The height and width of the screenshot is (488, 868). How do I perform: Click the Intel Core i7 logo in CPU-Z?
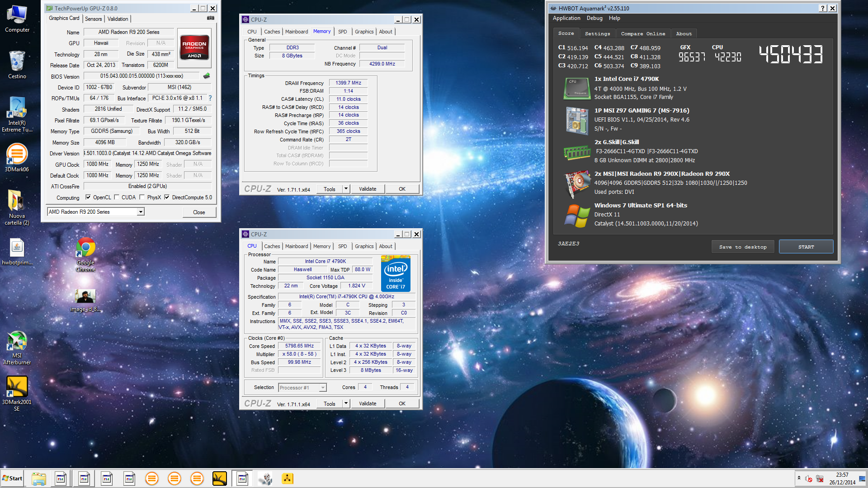(396, 273)
